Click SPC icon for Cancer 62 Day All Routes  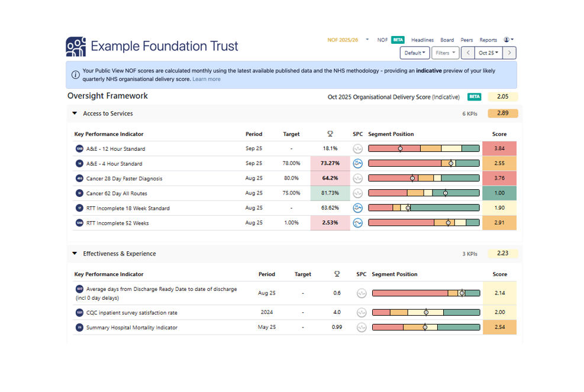tap(357, 193)
